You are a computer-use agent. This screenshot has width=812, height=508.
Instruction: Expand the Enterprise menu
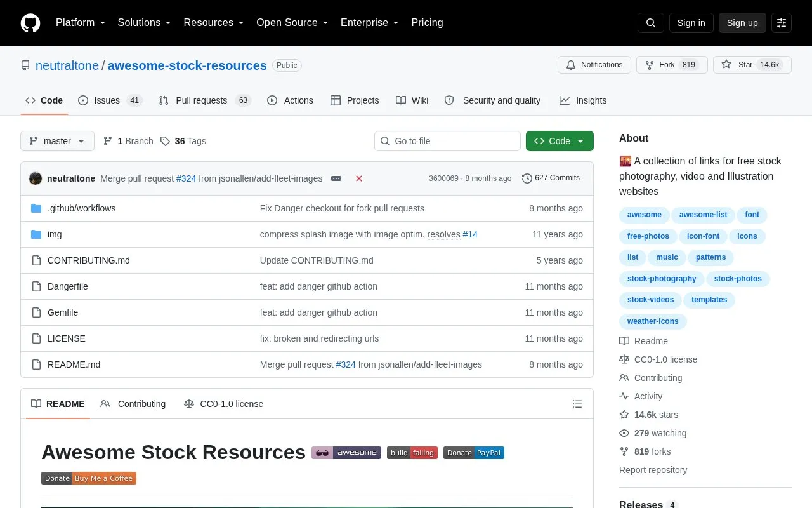coord(370,23)
